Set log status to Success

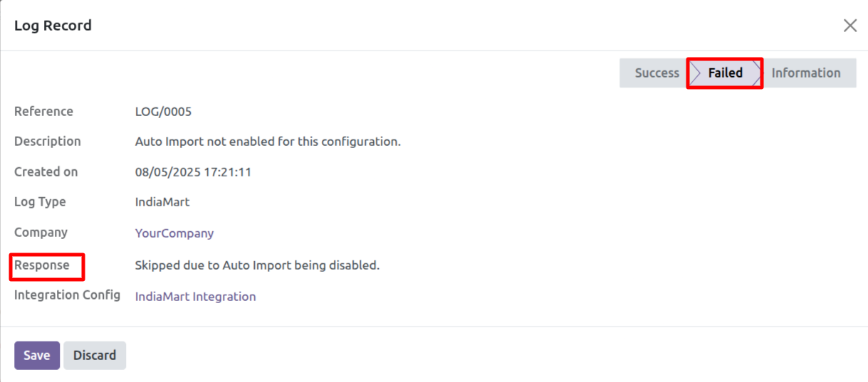point(656,73)
